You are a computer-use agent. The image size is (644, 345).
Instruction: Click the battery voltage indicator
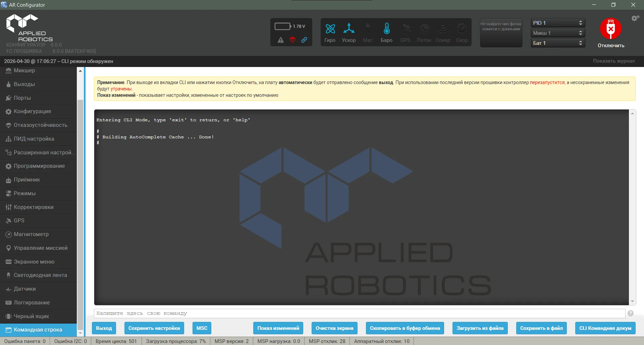click(x=290, y=26)
